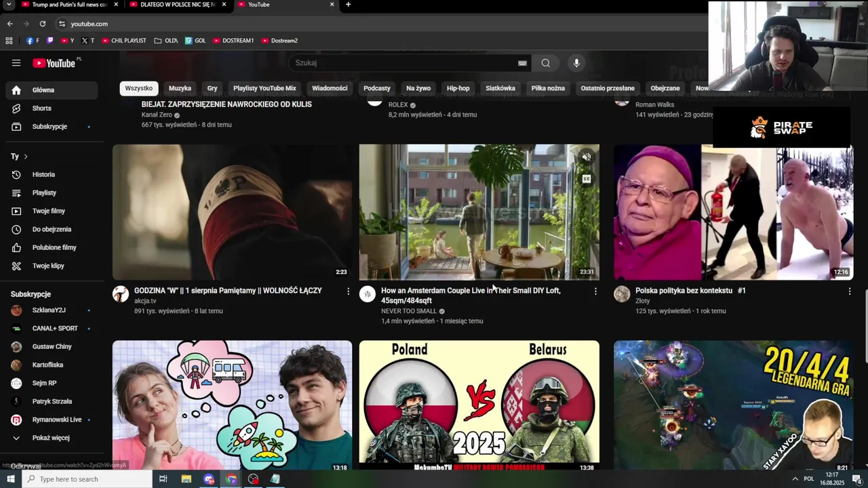Switch to DLATEGO W POLSCE browser tab
This screenshot has height=488, width=868.
(x=178, y=5)
